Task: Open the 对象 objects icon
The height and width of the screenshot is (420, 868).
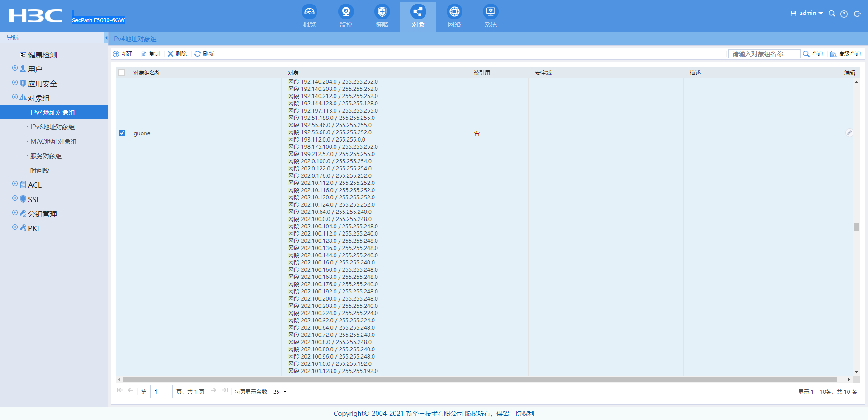Action: point(418,16)
